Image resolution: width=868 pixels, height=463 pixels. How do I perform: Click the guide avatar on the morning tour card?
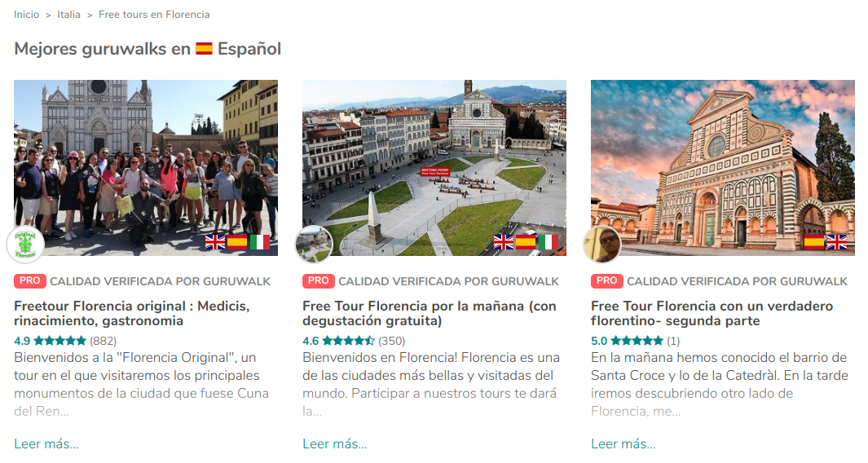314,245
